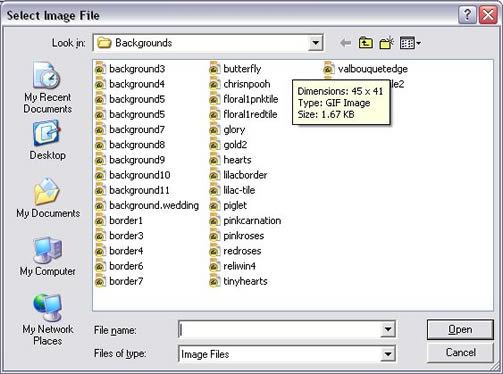Select the floral1redtile file
This screenshot has width=503, height=374.
click(x=243, y=114)
